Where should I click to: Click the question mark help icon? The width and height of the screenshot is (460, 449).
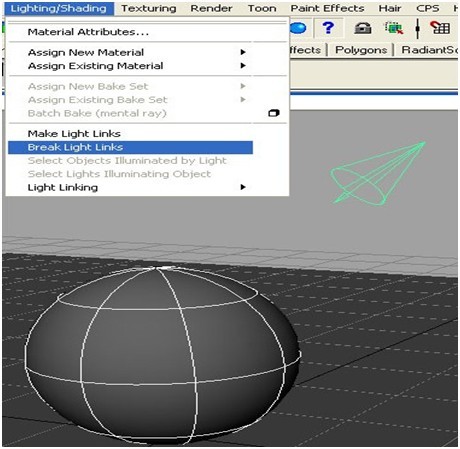click(x=328, y=28)
